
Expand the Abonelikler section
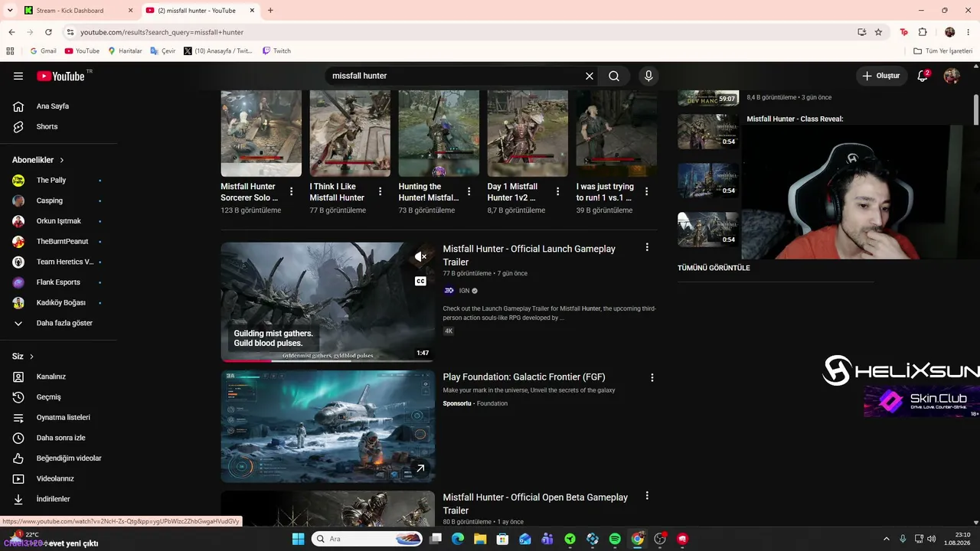point(38,160)
